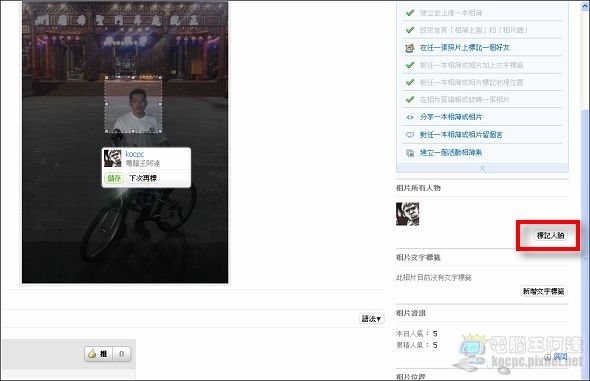
Task: Click the 標記人臉 tag face button
Action: 550,235
